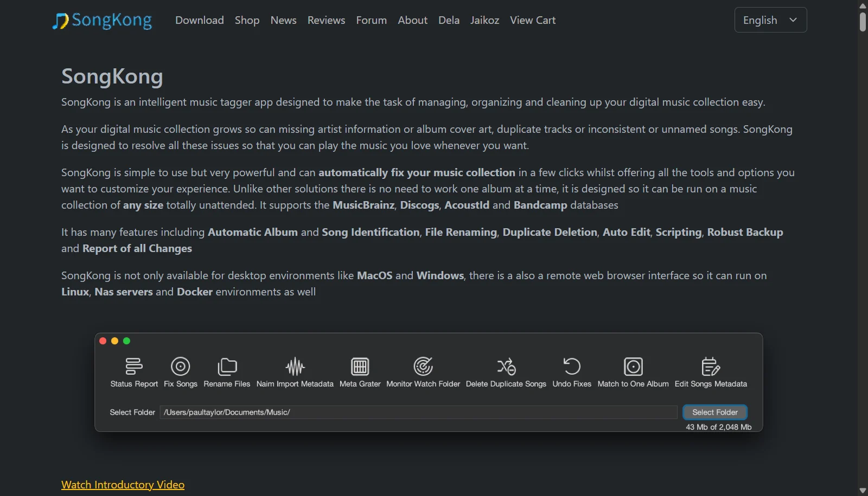This screenshot has width=868, height=496.
Task: Visit the Forum link in navigation
Action: tap(372, 20)
